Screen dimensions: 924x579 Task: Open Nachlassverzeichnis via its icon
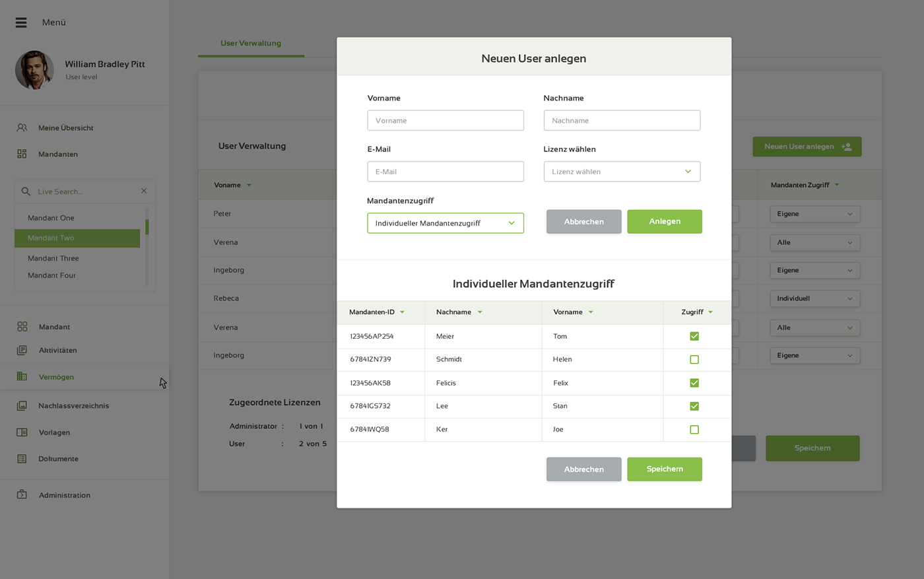(22, 405)
